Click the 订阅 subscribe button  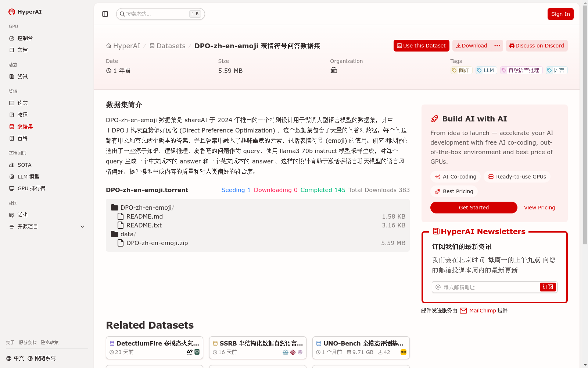(x=548, y=287)
